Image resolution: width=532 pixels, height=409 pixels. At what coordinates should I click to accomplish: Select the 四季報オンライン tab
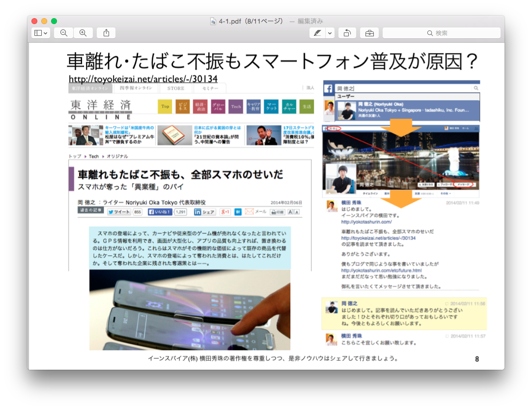(x=136, y=88)
